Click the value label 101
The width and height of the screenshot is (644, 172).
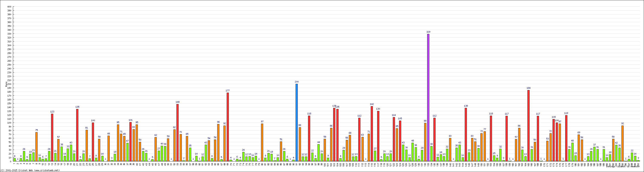click(x=131, y=120)
